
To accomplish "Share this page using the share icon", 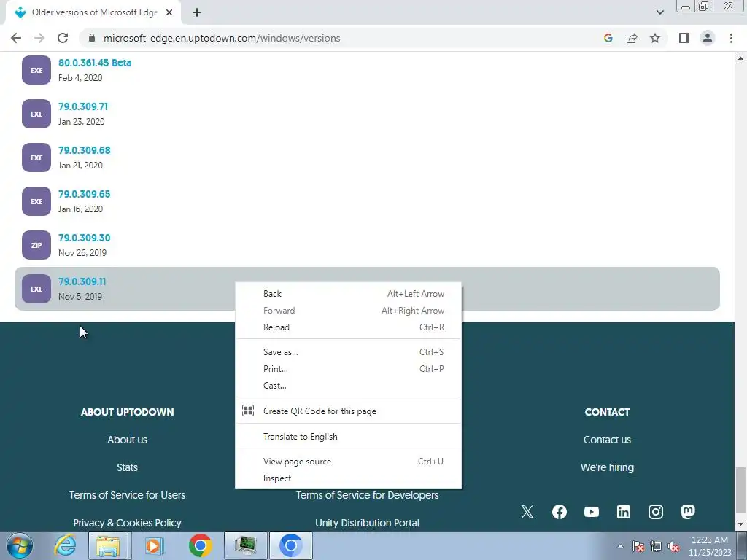I will click(x=632, y=38).
